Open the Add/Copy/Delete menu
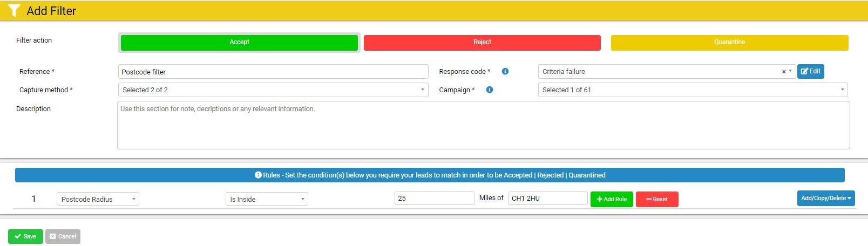The image size is (868, 246). click(x=826, y=198)
